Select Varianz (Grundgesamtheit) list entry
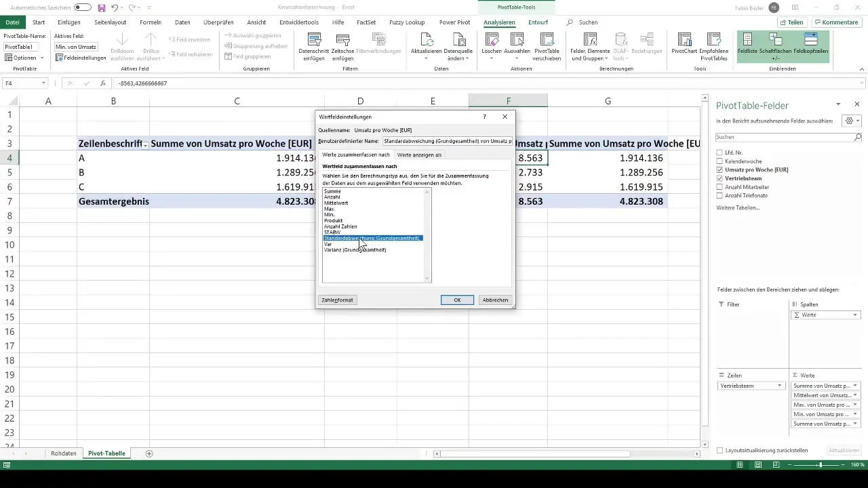 [x=355, y=249]
